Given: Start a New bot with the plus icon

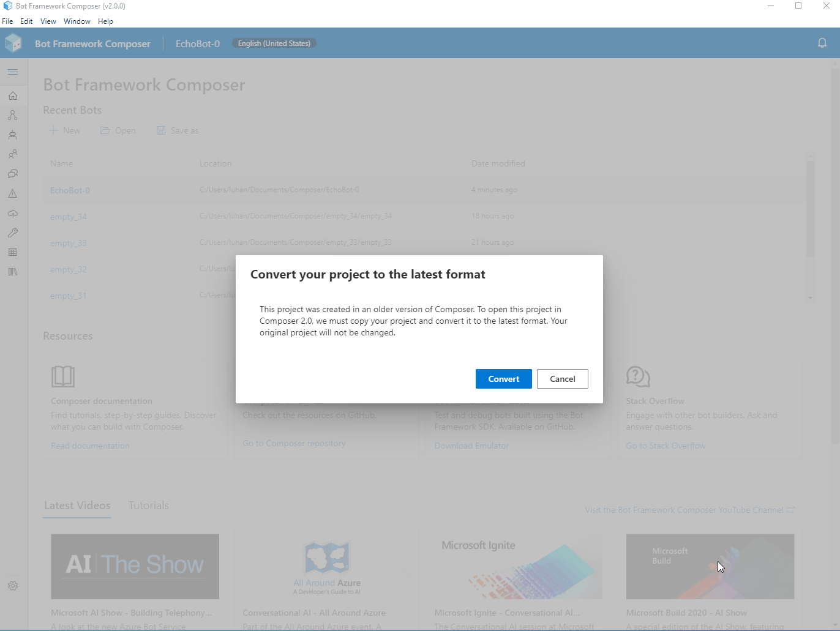Looking at the screenshot, I should [x=64, y=130].
